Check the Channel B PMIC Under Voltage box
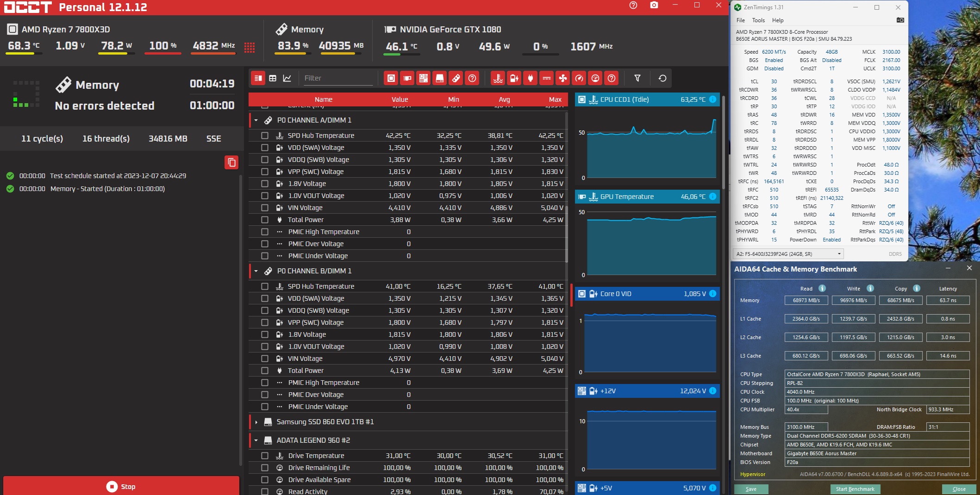The width and height of the screenshot is (980, 495). (265, 407)
